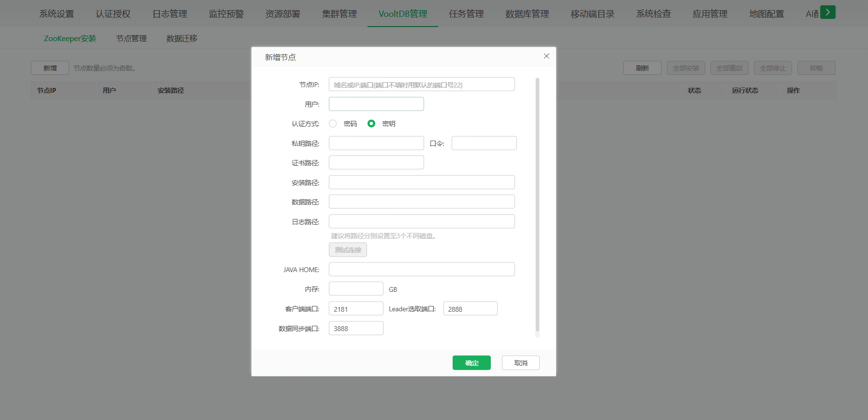
Task: Click the 节点IP input field
Action: 421,85
